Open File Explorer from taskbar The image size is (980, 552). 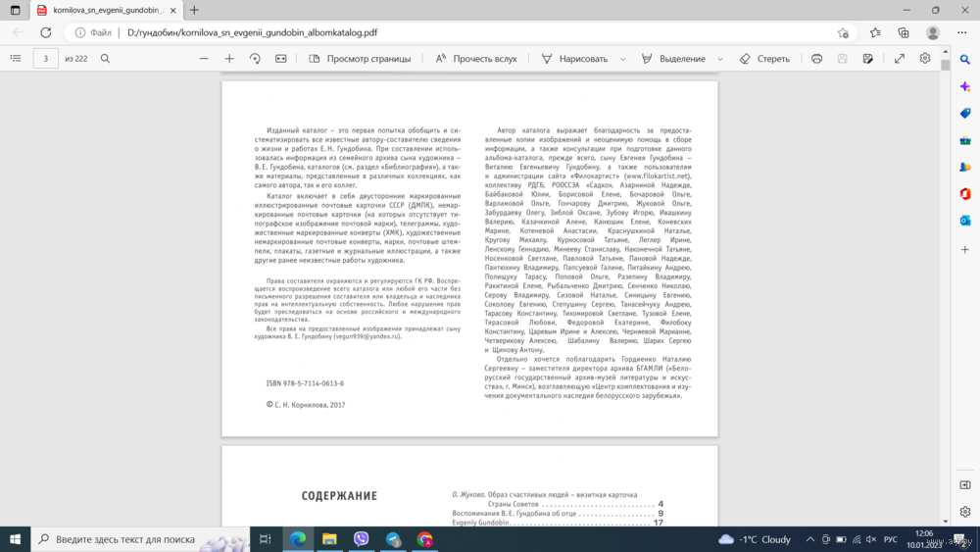(x=329, y=539)
